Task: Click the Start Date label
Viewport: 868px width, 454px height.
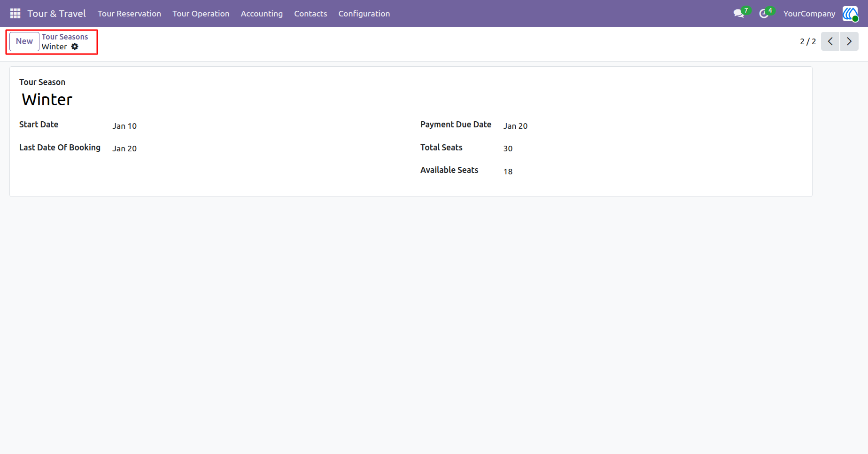Action: (x=39, y=125)
